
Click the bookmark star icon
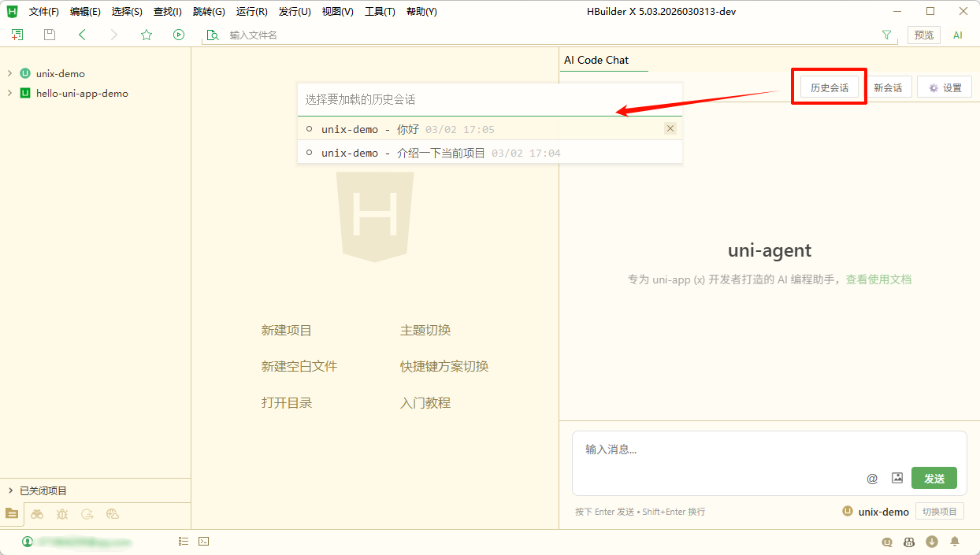pos(147,35)
